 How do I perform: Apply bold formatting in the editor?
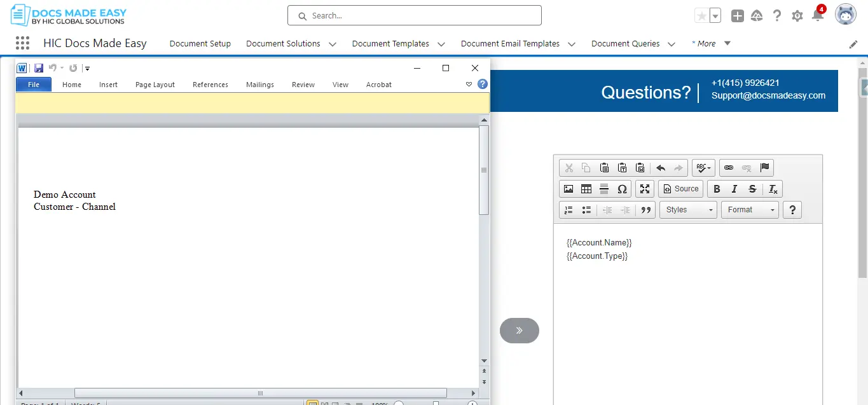tap(717, 189)
